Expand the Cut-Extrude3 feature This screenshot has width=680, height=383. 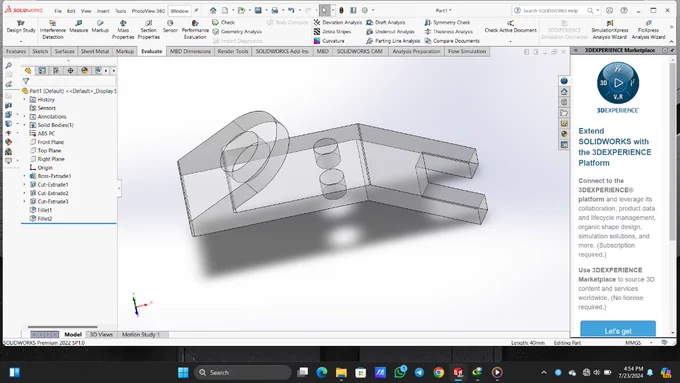coord(25,202)
